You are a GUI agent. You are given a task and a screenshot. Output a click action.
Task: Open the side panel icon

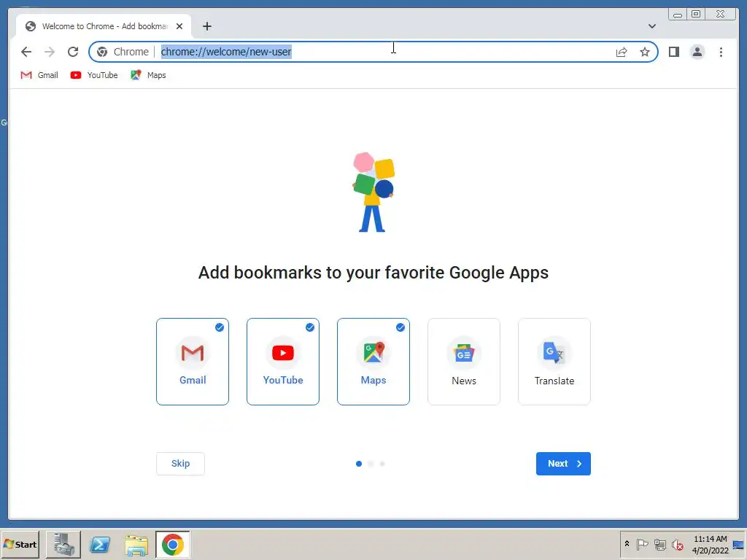(673, 52)
